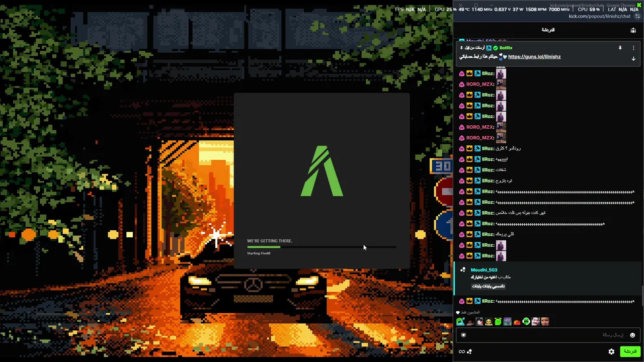
Task: Open the emoji picker in message box
Action: [x=632, y=335]
